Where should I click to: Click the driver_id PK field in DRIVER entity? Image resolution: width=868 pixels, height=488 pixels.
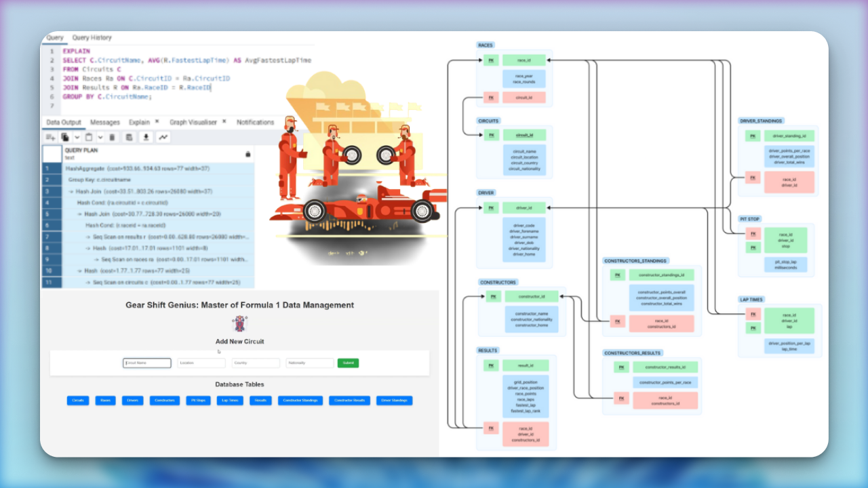coord(524,208)
